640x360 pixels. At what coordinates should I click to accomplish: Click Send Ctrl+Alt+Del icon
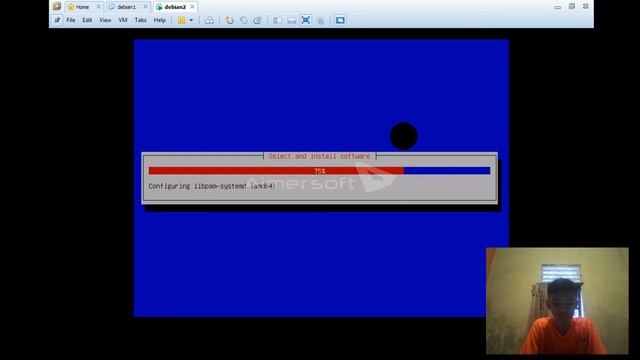[x=209, y=20]
